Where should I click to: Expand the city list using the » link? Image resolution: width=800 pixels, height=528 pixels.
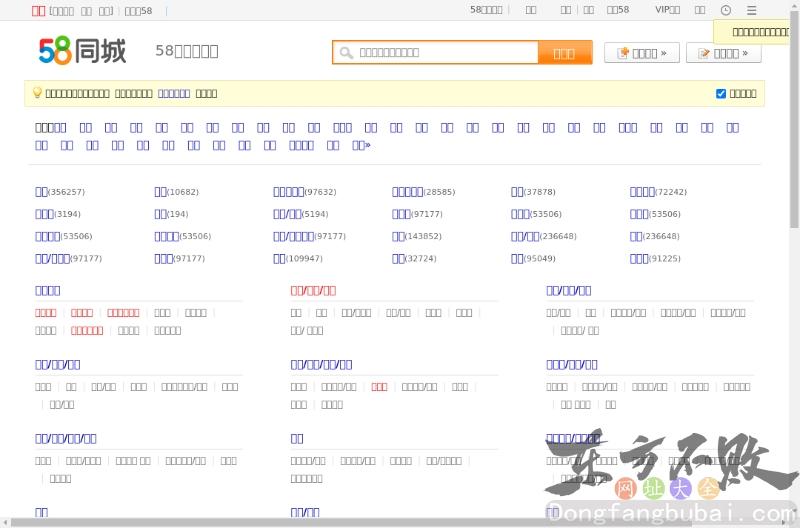click(361, 145)
